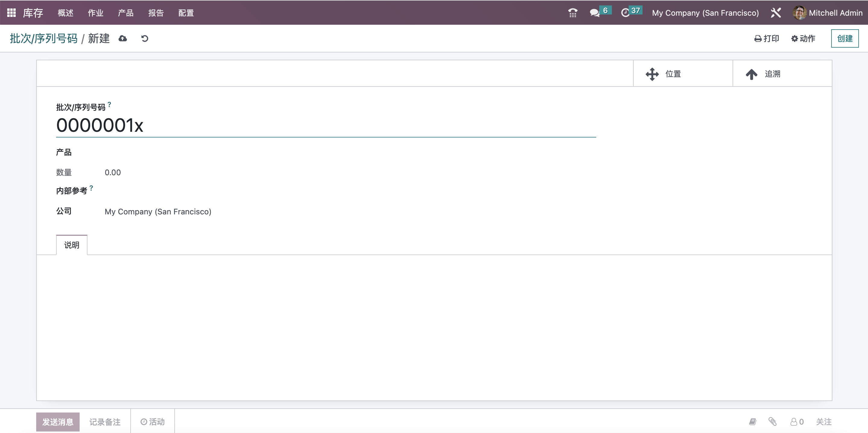Open the 追溯 traceability button
Screen dimensions: 868x433
[782, 74]
